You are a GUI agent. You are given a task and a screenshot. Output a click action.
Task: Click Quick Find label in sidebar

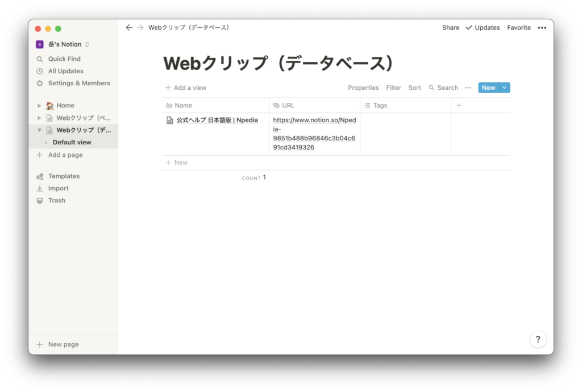pyautogui.click(x=64, y=59)
